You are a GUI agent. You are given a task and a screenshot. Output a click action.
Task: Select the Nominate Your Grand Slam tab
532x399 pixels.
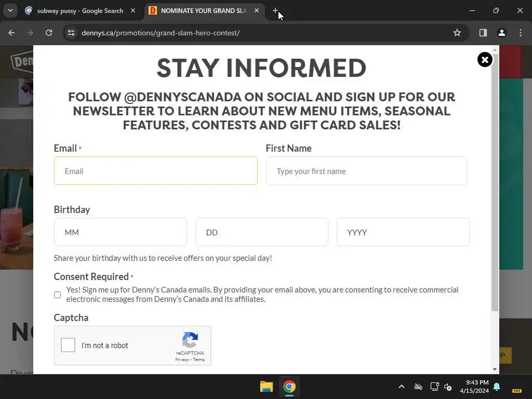pyautogui.click(x=204, y=11)
